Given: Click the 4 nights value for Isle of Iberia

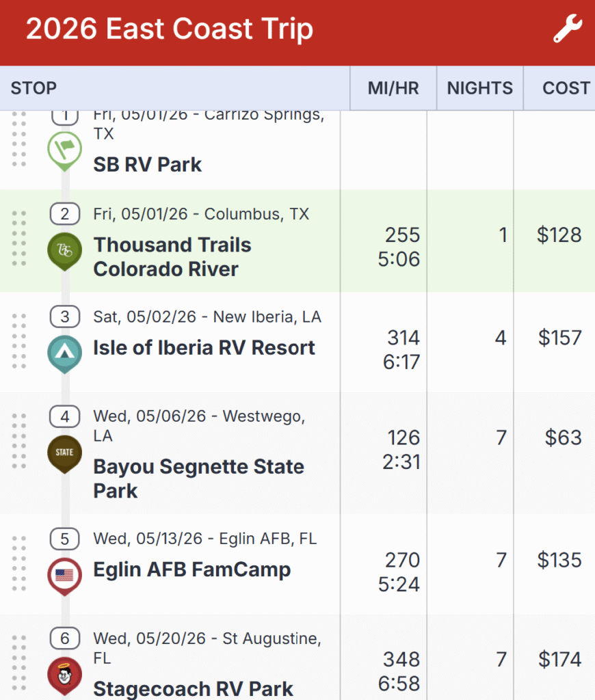Looking at the screenshot, I should point(501,338).
